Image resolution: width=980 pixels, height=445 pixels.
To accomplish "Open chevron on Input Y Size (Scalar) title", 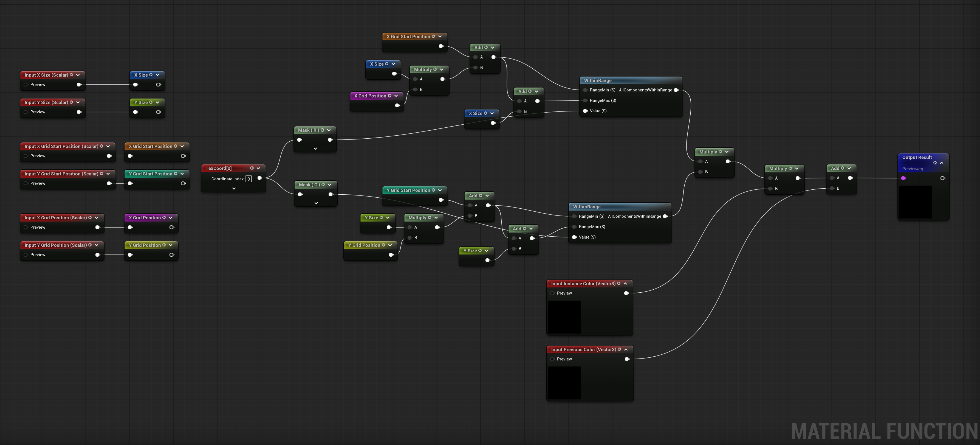I will [x=78, y=102].
